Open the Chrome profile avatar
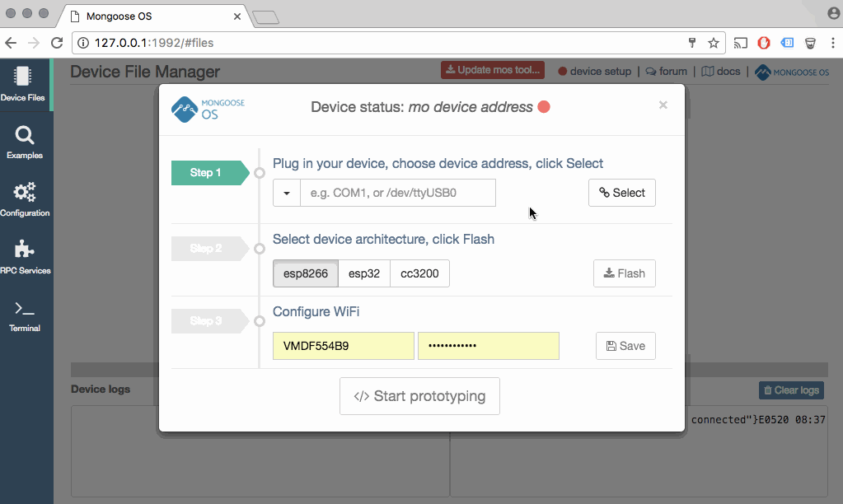The height and width of the screenshot is (504, 843). point(834,13)
